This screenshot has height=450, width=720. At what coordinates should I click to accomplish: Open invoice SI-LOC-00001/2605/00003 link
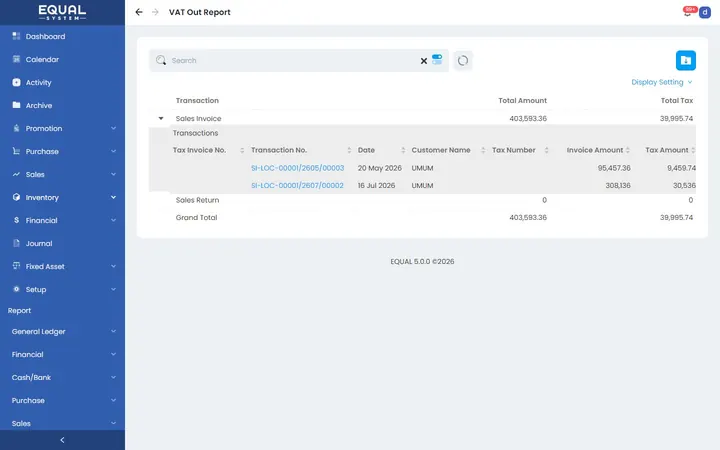[298, 168]
